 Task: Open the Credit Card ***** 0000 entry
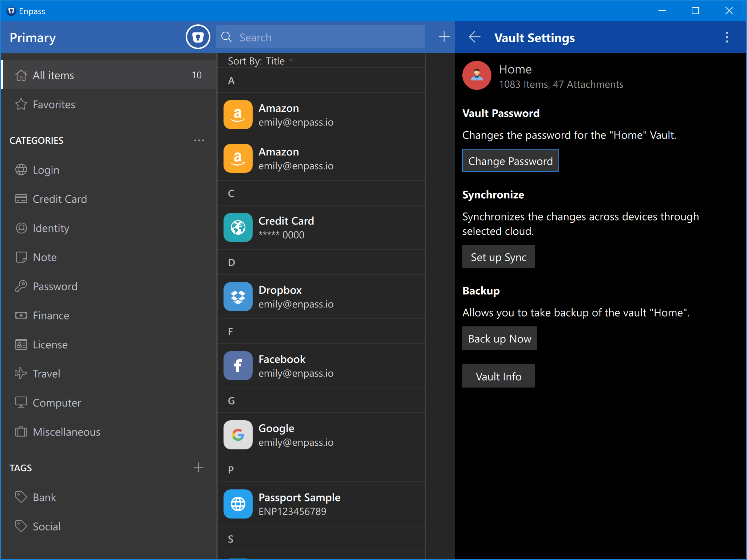click(x=321, y=227)
